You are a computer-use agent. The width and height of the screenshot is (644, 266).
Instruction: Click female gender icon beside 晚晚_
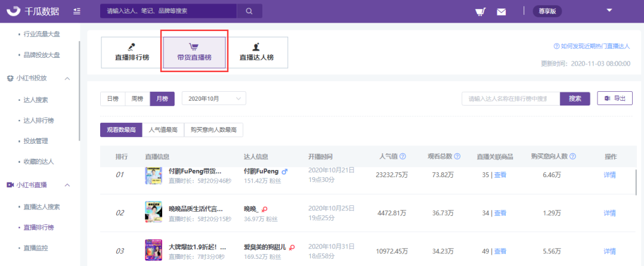[x=265, y=209]
